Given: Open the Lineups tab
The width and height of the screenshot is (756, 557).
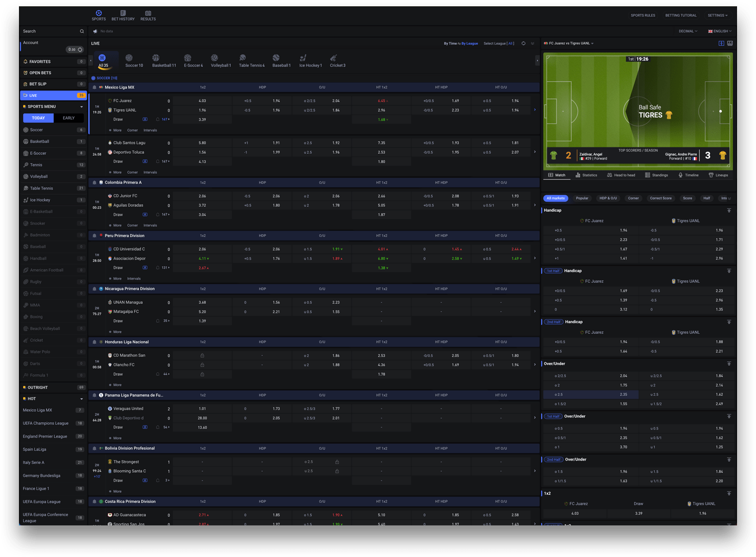Looking at the screenshot, I should pos(719,175).
